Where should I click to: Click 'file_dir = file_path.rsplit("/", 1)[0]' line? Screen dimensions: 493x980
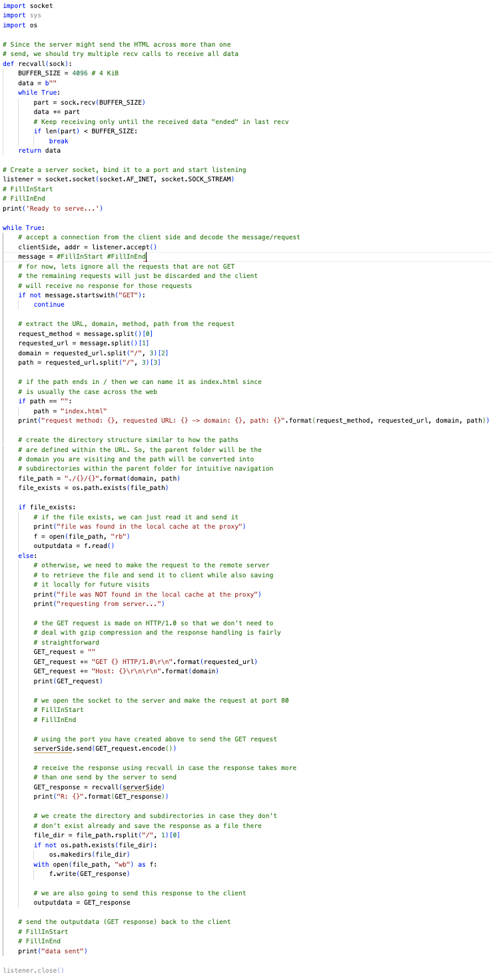[x=107, y=835]
